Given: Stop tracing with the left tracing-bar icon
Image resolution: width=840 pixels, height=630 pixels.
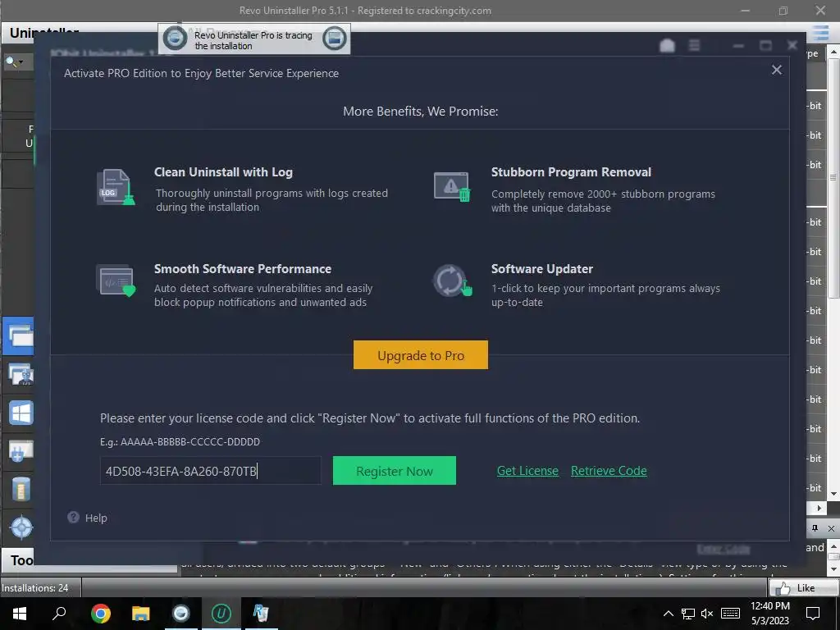Looking at the screenshot, I should click(x=175, y=38).
